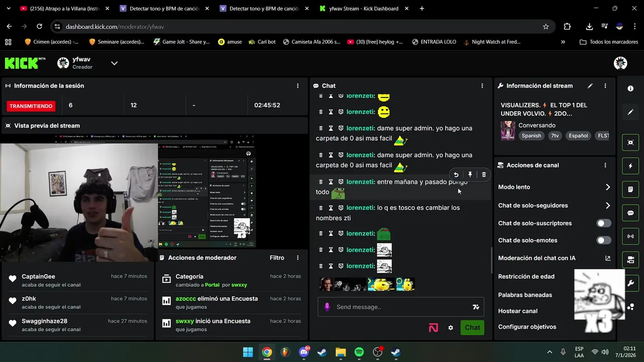Click the Spanish tag chip

[531, 136]
